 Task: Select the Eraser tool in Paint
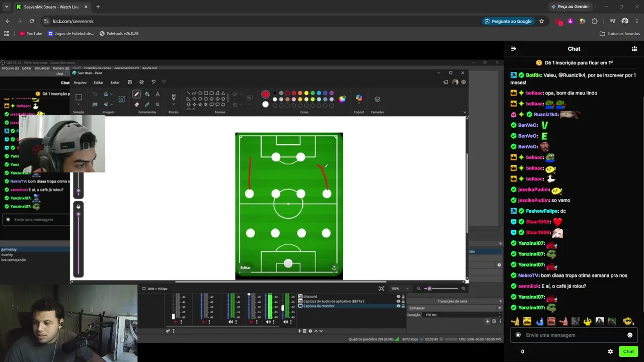pyautogui.click(x=136, y=105)
